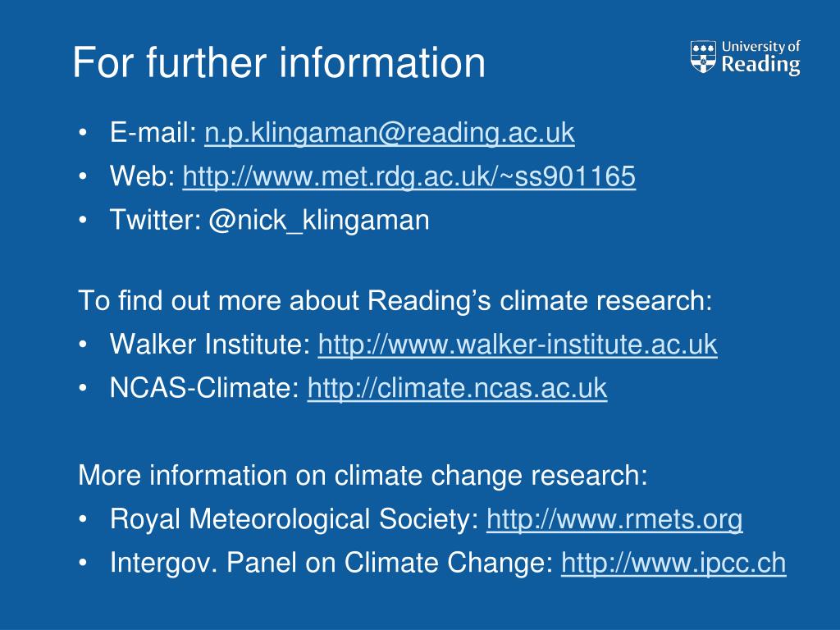Image resolution: width=840 pixels, height=630 pixels.
Task: Open the www.ipcc.ch link
Action: [x=673, y=563]
